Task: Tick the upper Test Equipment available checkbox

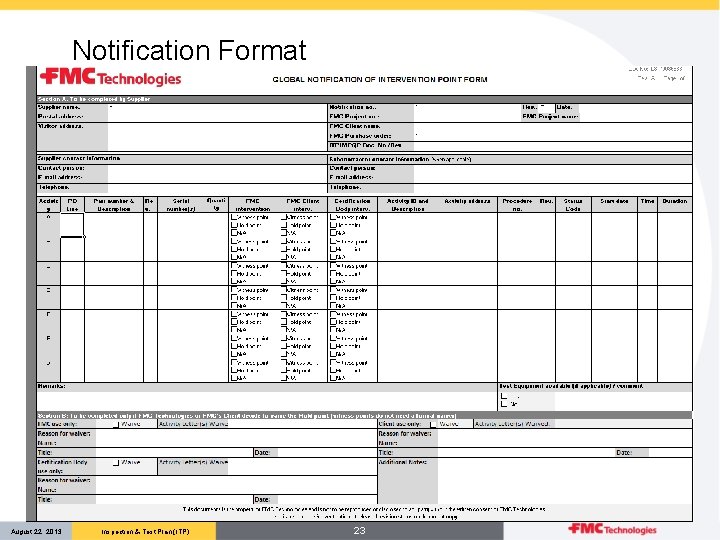Action: click(x=504, y=396)
